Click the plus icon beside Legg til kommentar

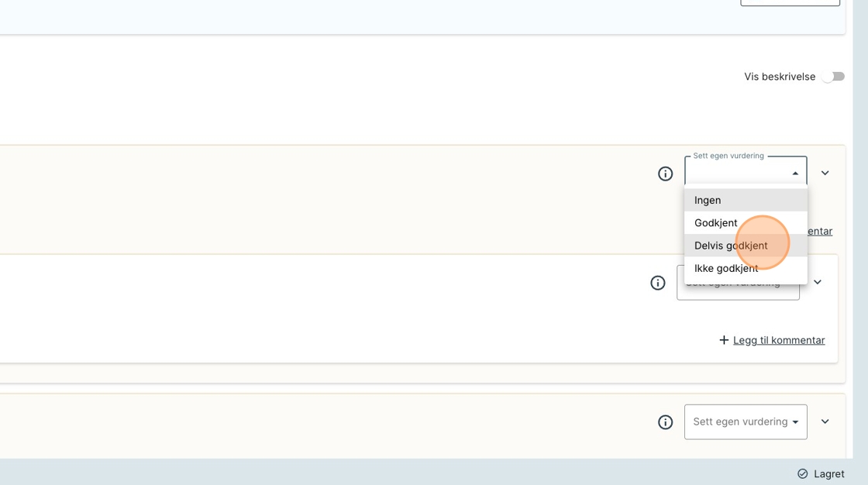pyautogui.click(x=724, y=340)
